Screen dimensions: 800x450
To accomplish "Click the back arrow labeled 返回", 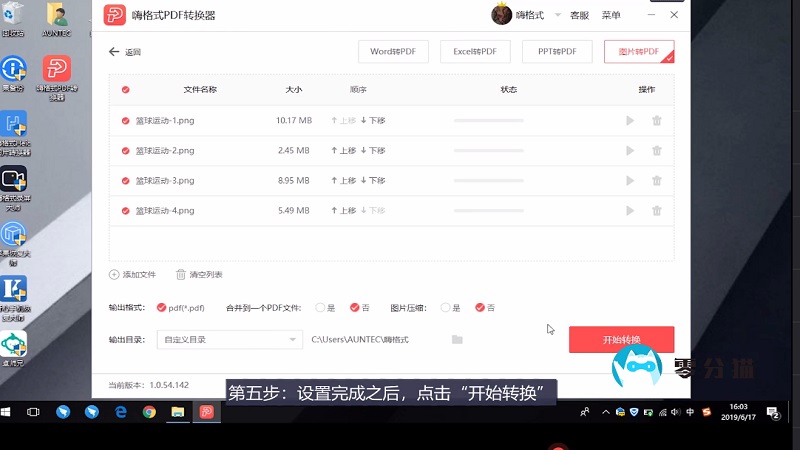I will pos(113,52).
